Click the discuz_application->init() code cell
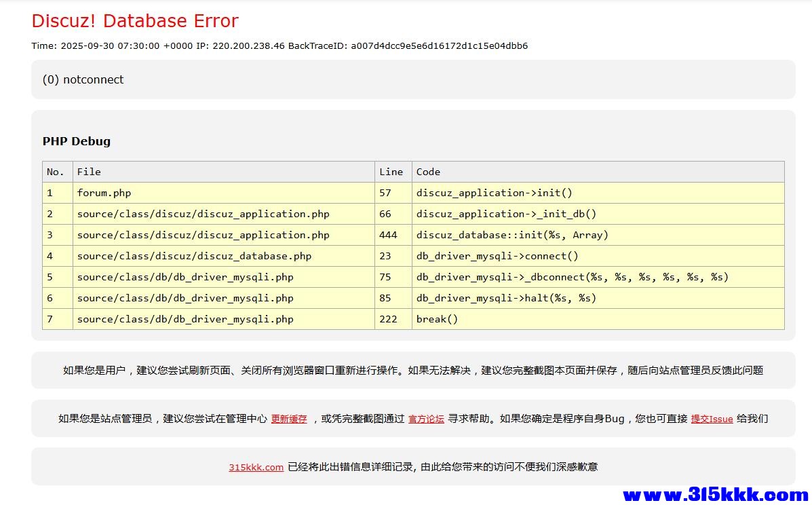 (495, 193)
